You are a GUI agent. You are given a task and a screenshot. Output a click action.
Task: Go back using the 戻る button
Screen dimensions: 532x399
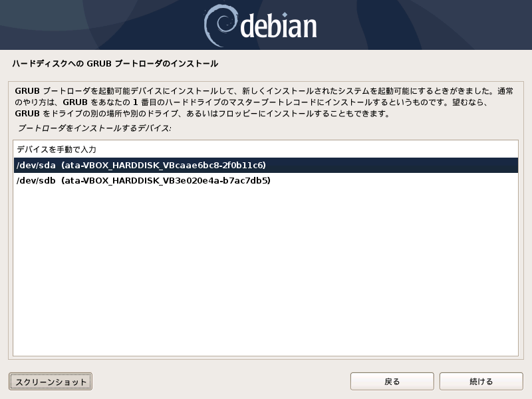click(392, 382)
